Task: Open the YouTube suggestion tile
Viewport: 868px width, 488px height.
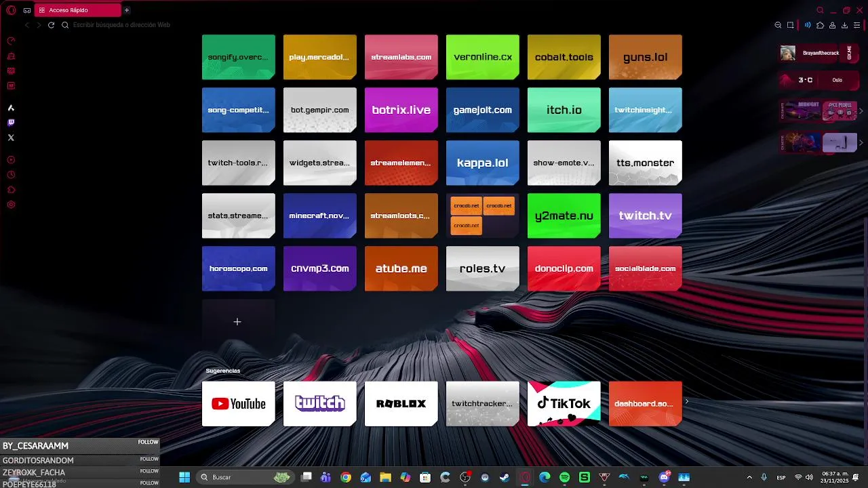Action: 239,404
